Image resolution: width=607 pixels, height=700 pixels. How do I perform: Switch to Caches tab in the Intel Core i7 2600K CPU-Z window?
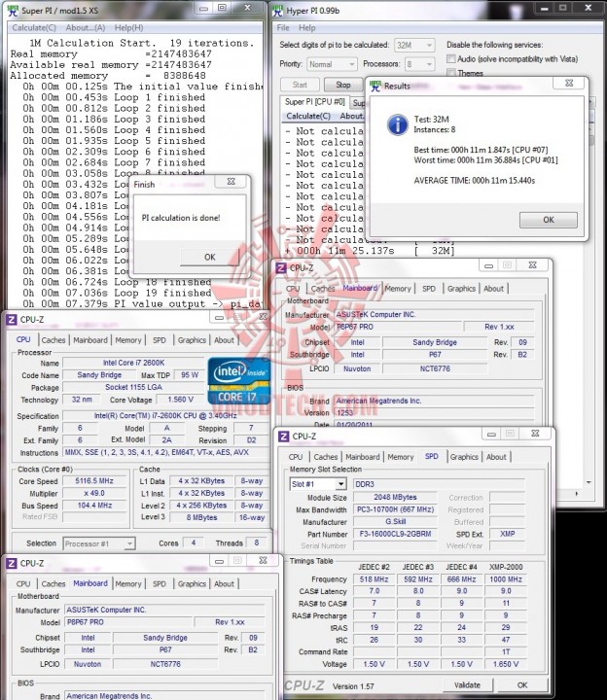click(x=54, y=340)
